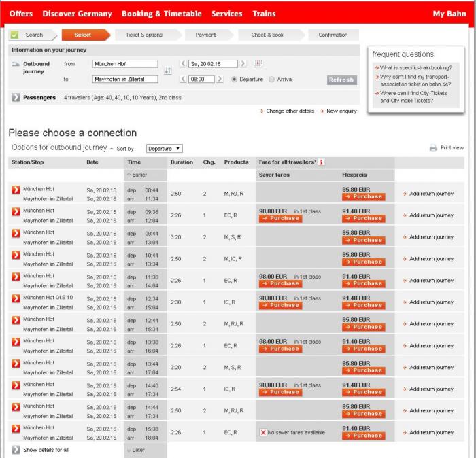Open the calendar date picker icon
This screenshot has width=476, height=458.
point(258,63)
